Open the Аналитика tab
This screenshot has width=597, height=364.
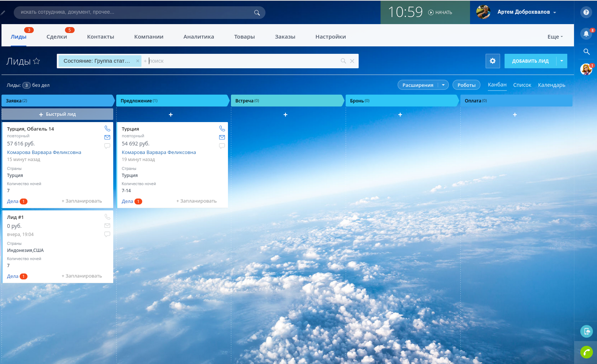(x=199, y=37)
